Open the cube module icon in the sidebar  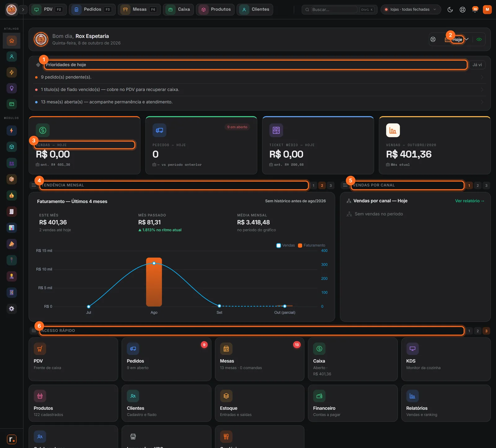tap(11, 147)
